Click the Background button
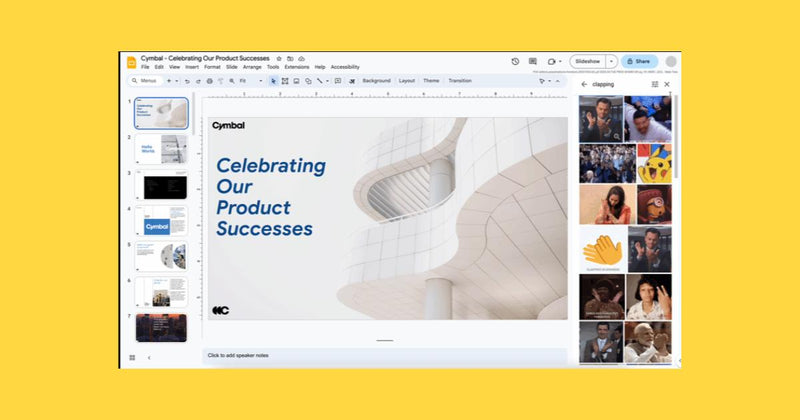The image size is (800, 420). [377, 81]
